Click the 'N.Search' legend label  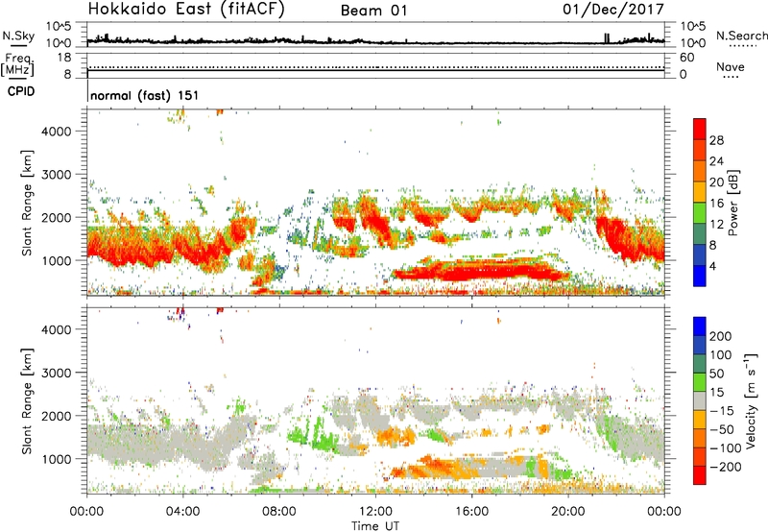[x=741, y=36]
